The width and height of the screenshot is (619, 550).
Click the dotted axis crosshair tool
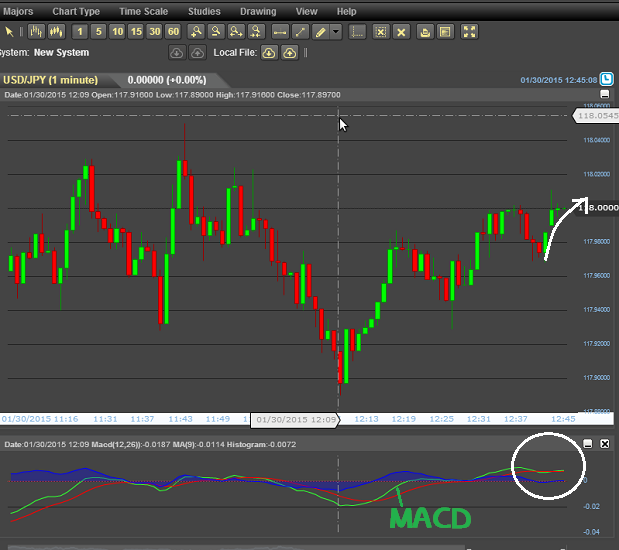358,32
